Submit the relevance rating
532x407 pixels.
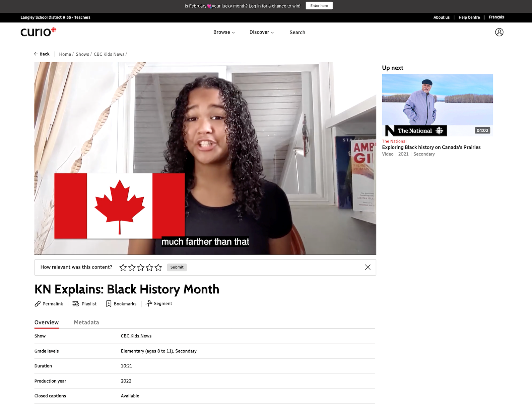[x=177, y=267]
